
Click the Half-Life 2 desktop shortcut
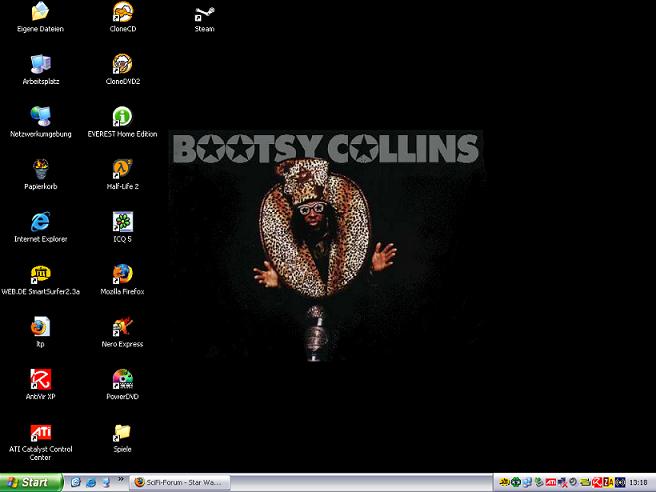123,170
